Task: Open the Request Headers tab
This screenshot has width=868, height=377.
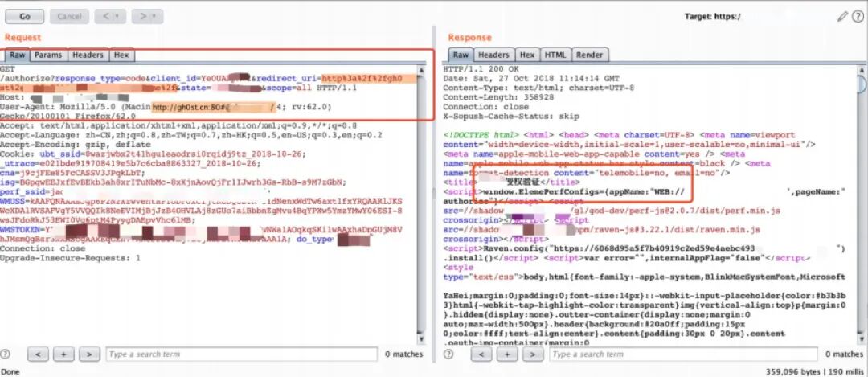Action: coord(88,55)
